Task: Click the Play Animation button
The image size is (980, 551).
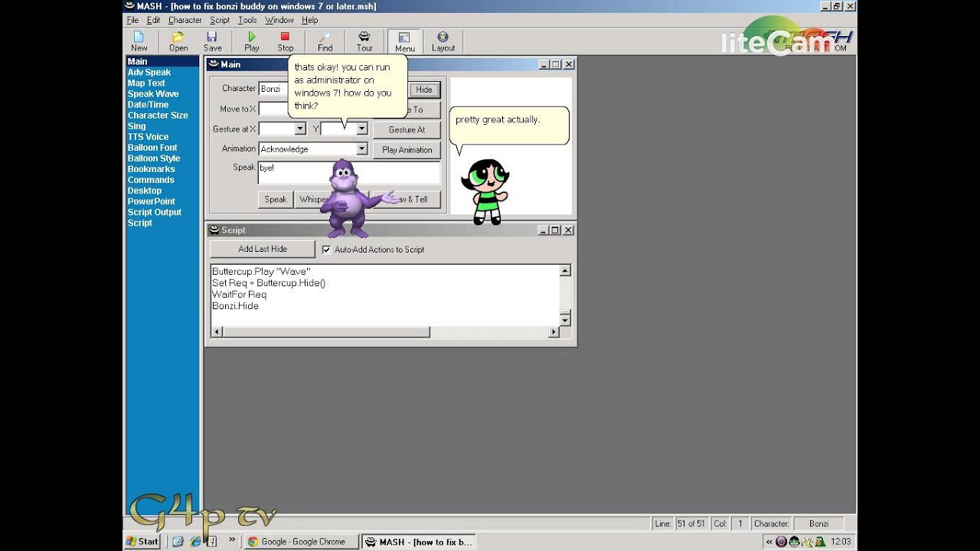Action: click(x=407, y=150)
